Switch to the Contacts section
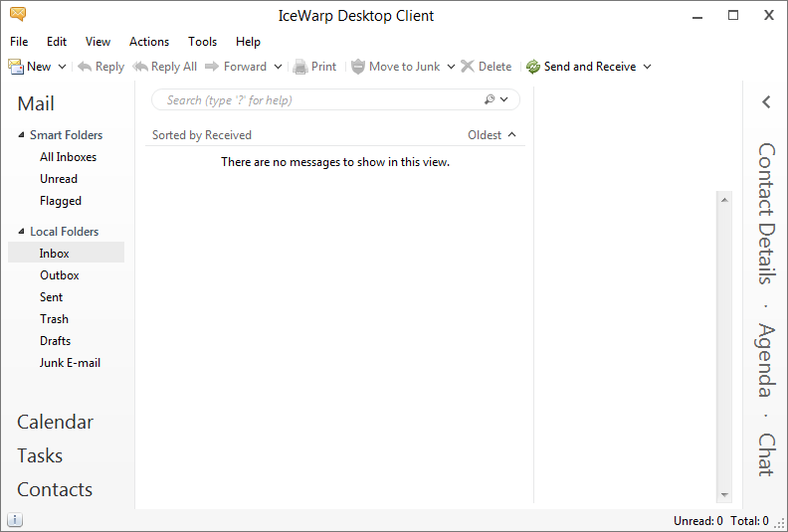This screenshot has width=788, height=532. click(x=55, y=490)
